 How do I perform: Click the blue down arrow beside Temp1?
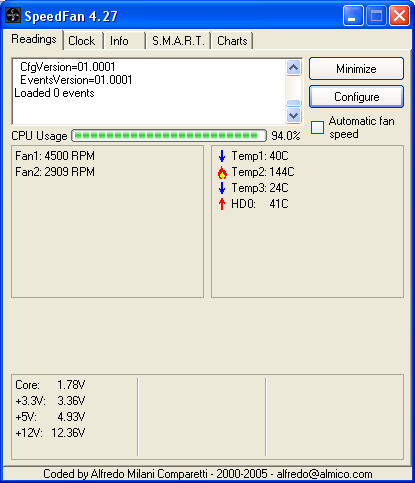pyautogui.click(x=222, y=156)
